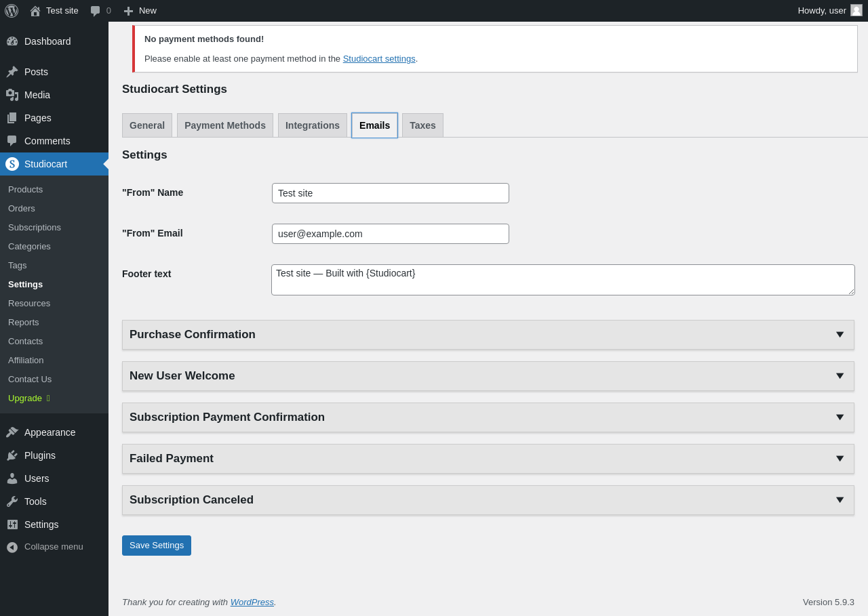The width and height of the screenshot is (868, 616).
Task: Focus the "From" Email input field
Action: [391, 234]
